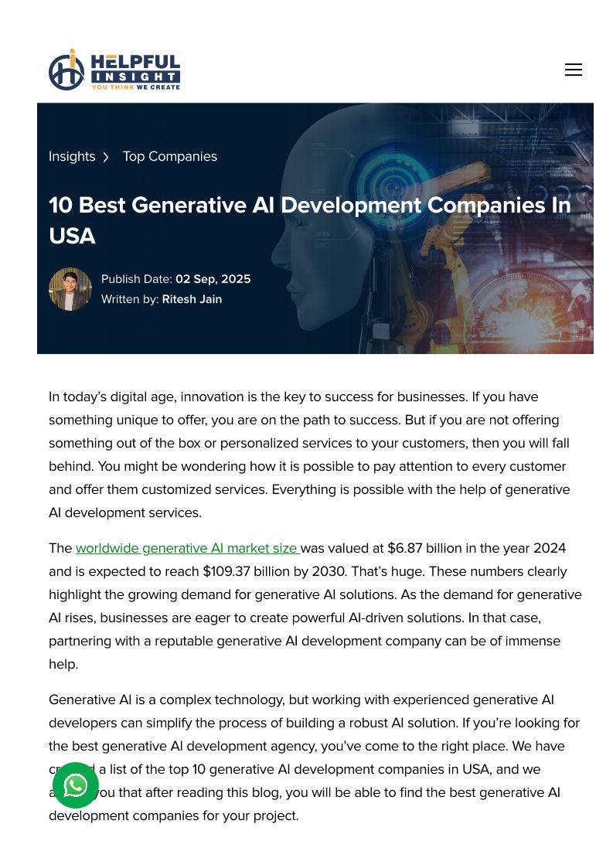Click the article title about Generative AI companies
The height and width of the screenshot is (868, 613).
[x=309, y=220]
